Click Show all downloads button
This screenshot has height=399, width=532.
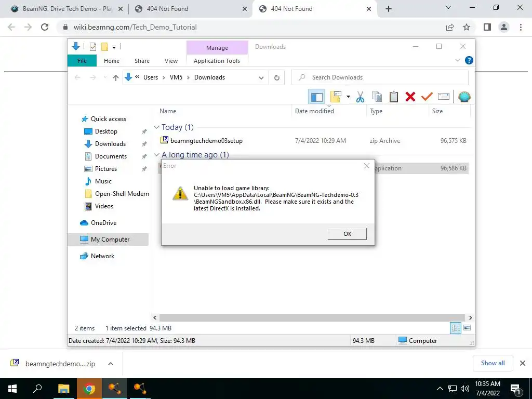[x=493, y=363]
